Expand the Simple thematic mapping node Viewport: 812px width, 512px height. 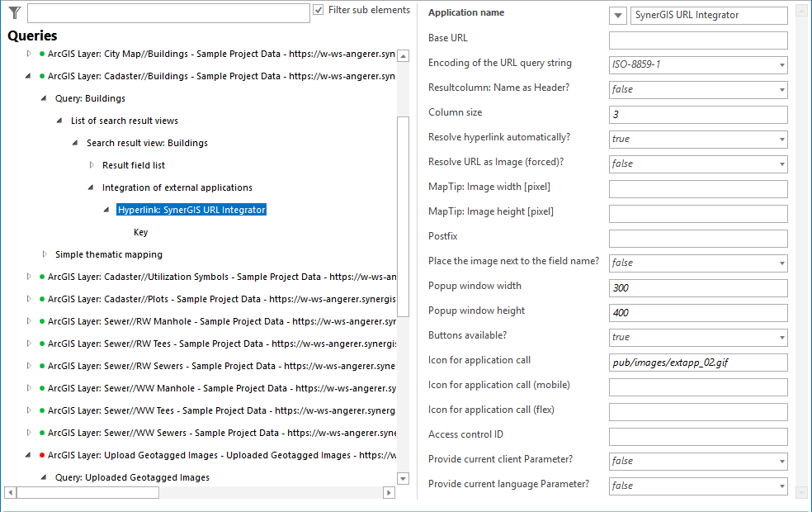tap(45, 254)
